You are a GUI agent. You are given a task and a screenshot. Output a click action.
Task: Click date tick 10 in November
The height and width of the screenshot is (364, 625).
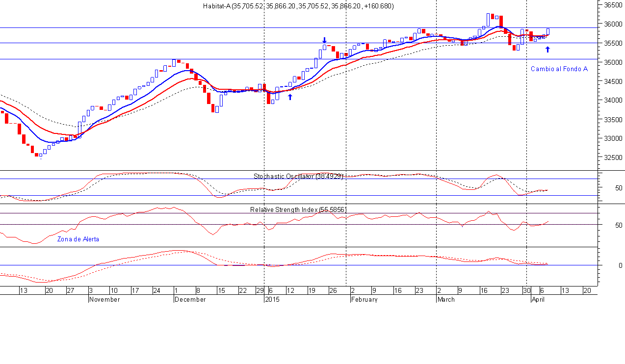coord(113,290)
